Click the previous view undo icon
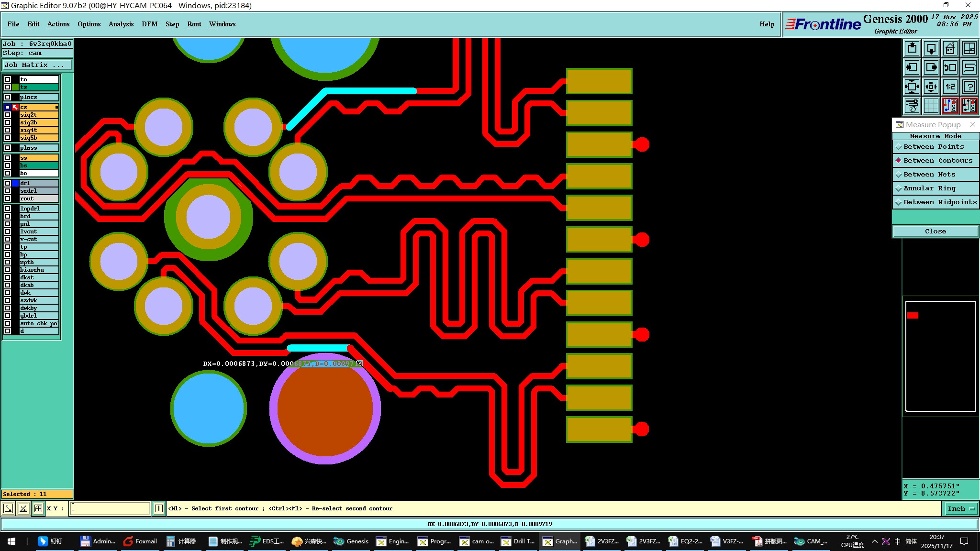 coord(950,67)
